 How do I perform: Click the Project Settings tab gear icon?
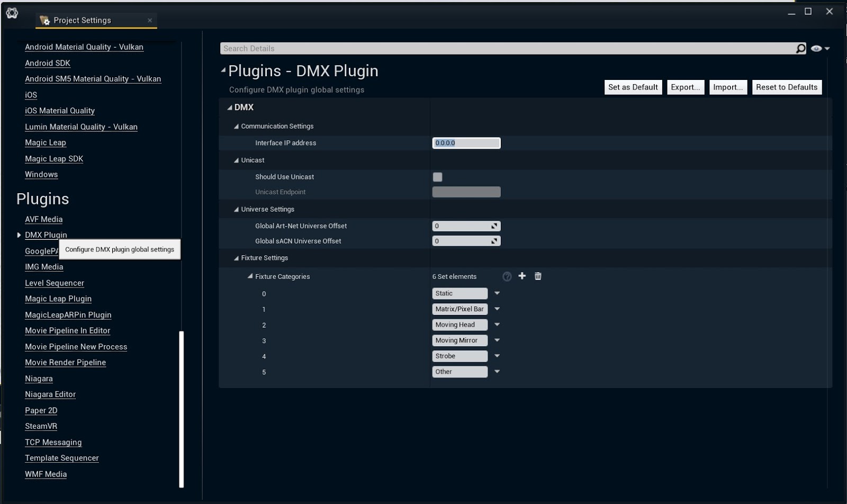(45, 20)
